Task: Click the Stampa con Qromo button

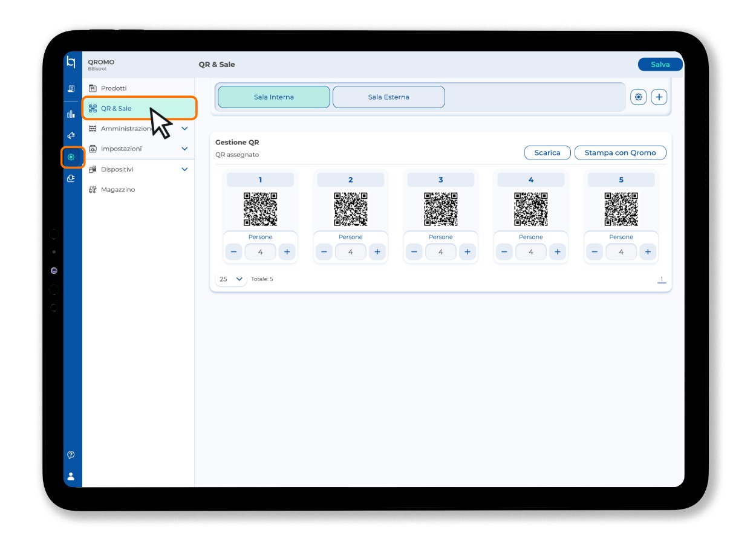Action: [620, 153]
